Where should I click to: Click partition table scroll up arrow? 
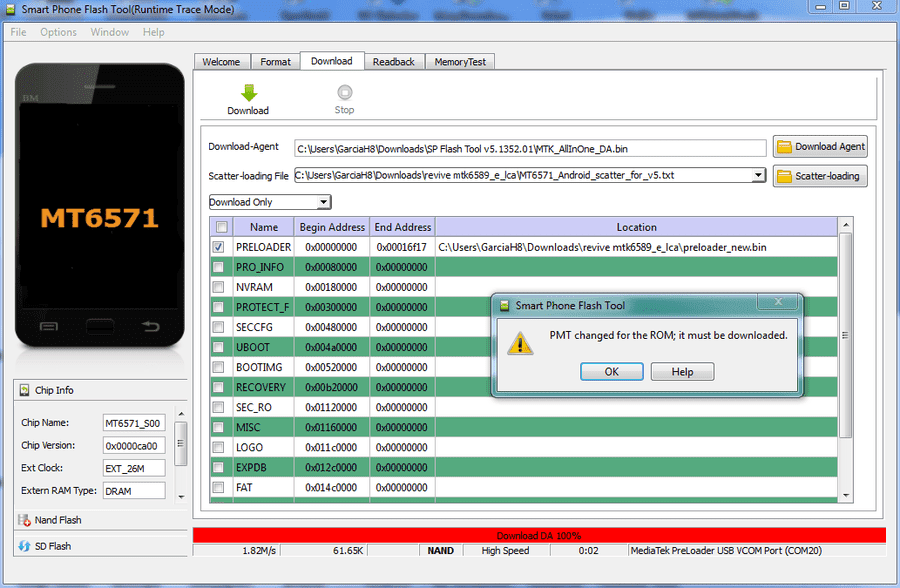point(845,225)
